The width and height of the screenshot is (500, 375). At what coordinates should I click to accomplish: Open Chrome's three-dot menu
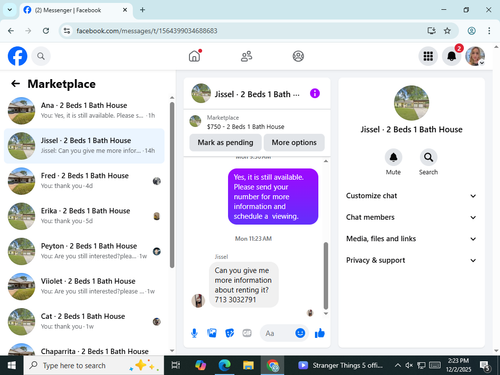[x=489, y=31]
